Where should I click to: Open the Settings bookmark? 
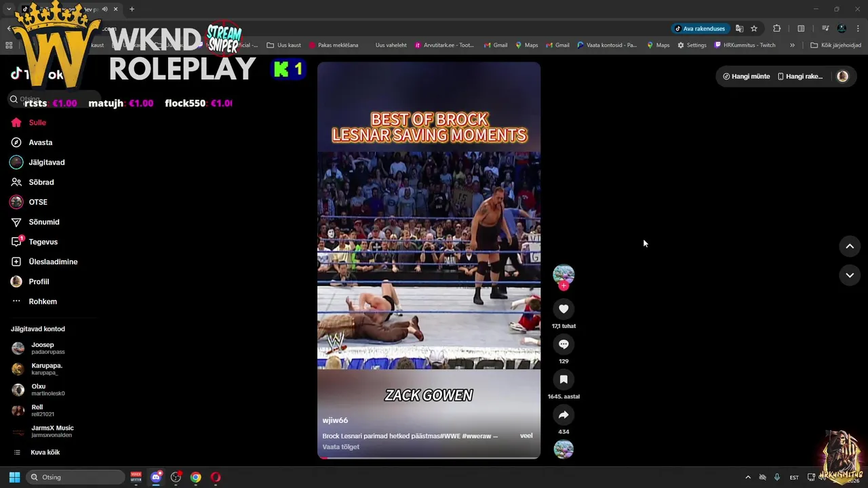point(692,45)
